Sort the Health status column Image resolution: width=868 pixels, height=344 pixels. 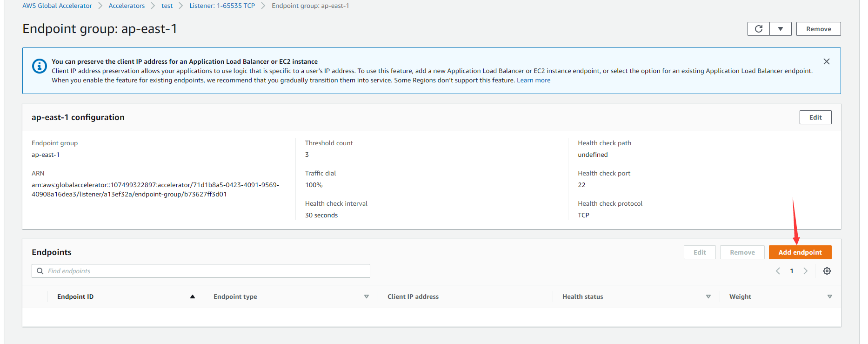click(708, 297)
